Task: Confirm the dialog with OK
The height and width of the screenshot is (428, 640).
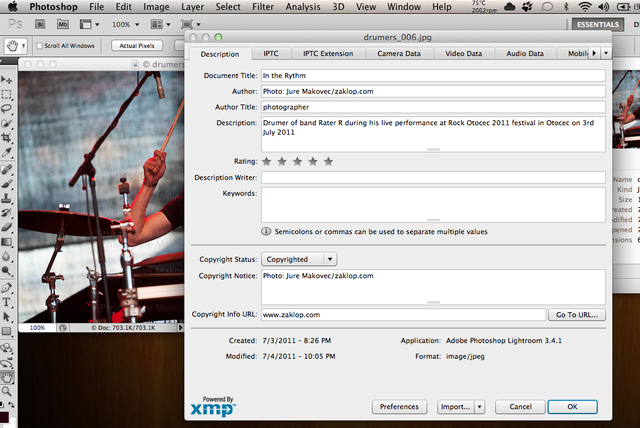Action: tap(573, 407)
